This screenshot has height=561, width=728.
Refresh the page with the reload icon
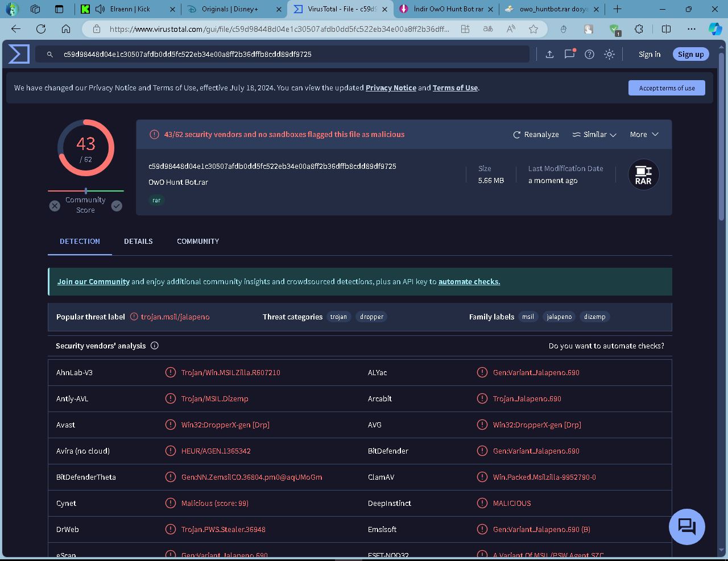(41, 29)
